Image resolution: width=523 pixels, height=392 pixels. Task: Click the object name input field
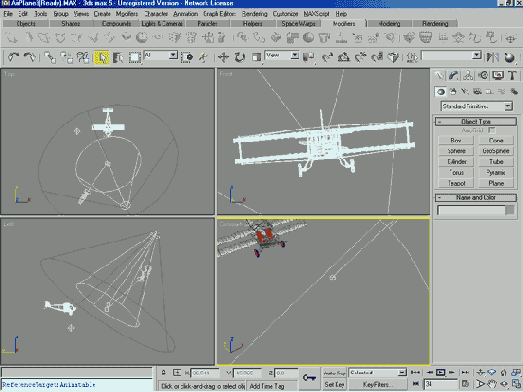471,210
